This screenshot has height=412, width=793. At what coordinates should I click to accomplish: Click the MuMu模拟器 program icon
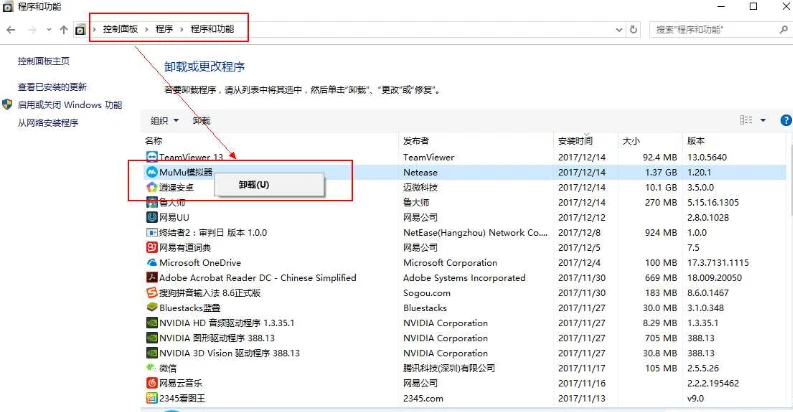point(152,172)
